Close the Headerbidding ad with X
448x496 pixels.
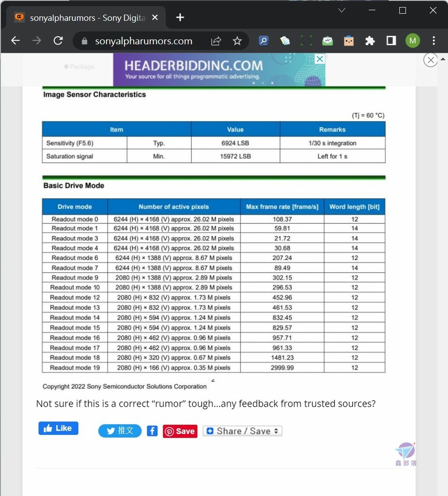320,59
